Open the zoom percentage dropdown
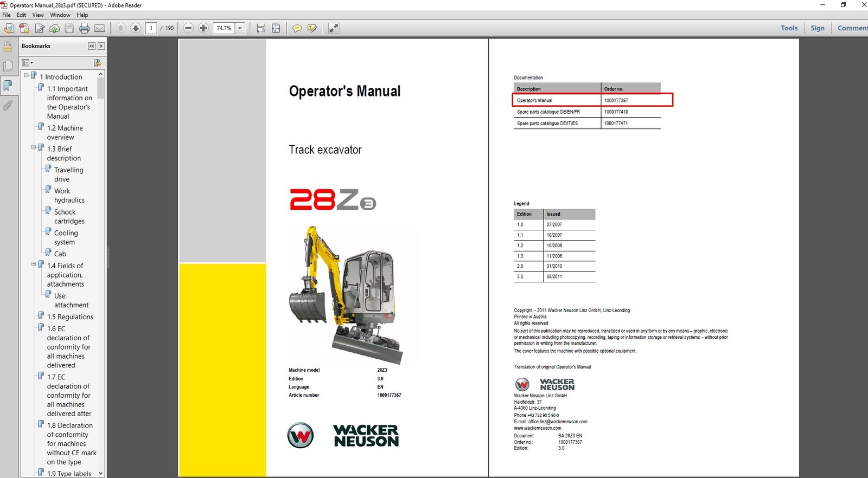This screenshot has height=478, width=868. [x=240, y=28]
